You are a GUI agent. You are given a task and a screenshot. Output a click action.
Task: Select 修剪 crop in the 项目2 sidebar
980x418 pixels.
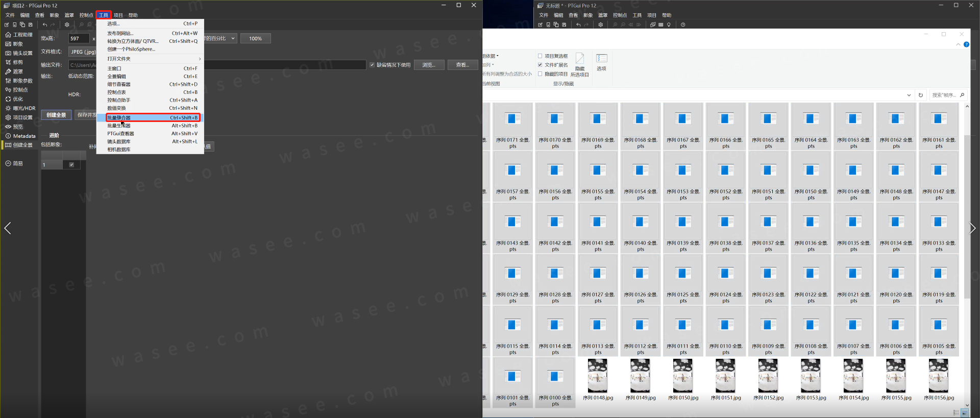pyautogui.click(x=14, y=62)
